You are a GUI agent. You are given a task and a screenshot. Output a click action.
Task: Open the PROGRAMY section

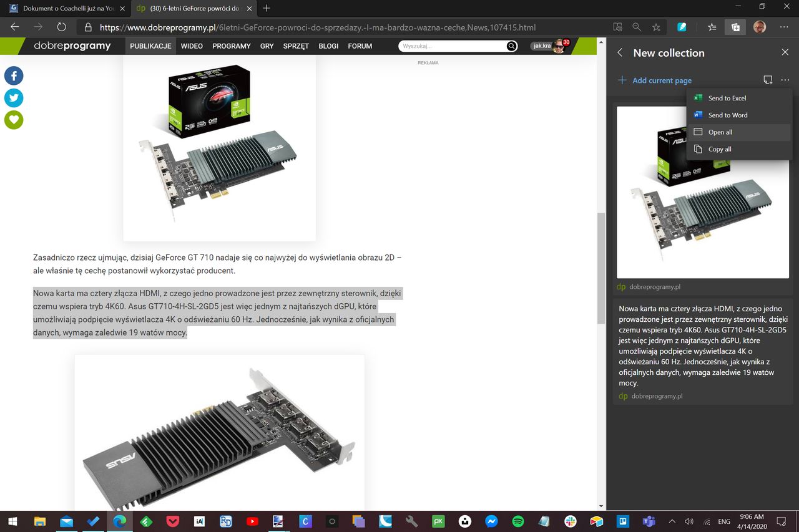[231, 46]
